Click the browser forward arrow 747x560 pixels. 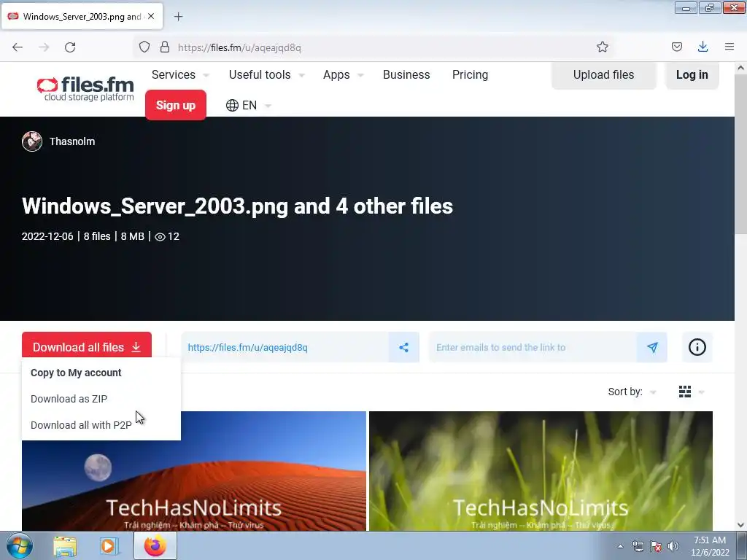(x=44, y=47)
